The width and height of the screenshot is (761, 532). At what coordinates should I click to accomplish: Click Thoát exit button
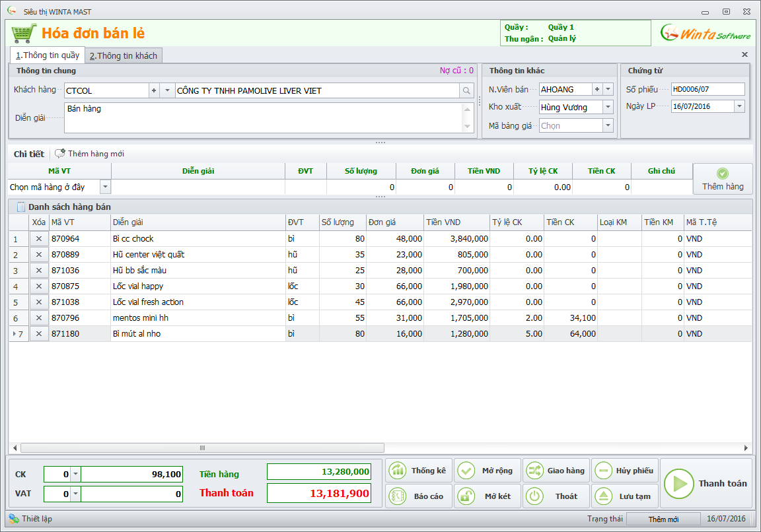pyautogui.click(x=556, y=496)
